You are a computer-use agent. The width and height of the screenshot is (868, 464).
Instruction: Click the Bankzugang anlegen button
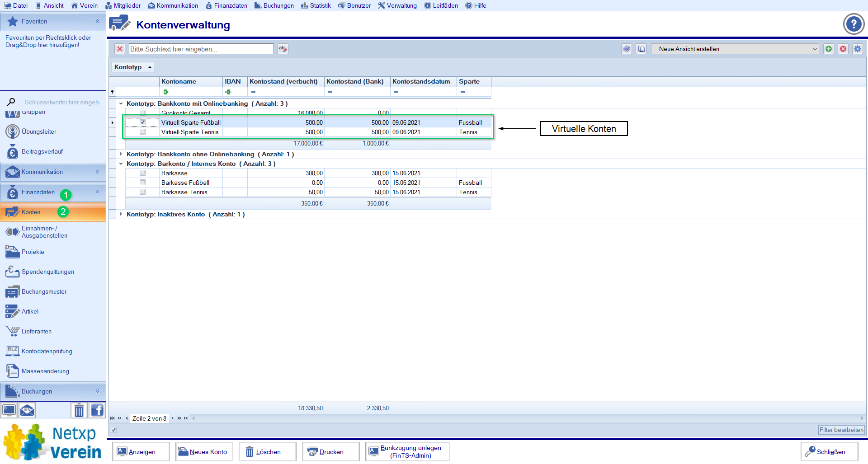tap(407, 452)
